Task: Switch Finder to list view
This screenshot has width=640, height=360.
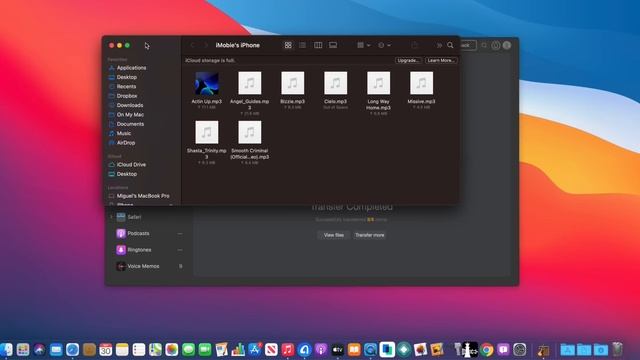Action: (302, 45)
